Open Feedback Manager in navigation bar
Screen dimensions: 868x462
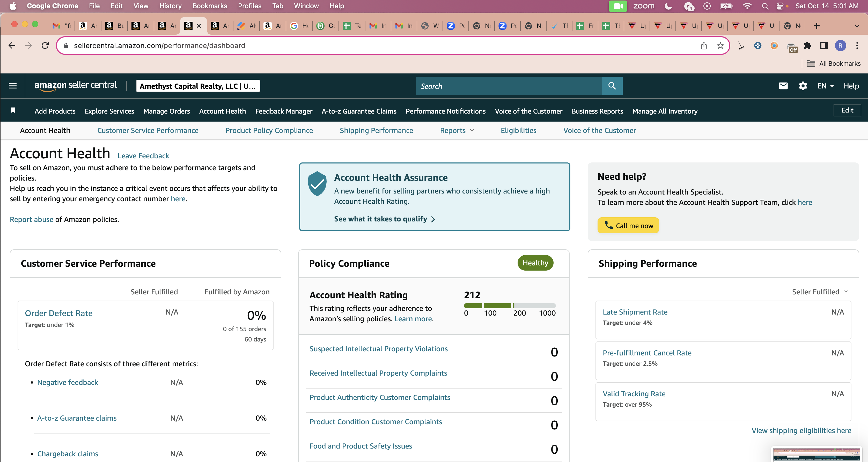pos(284,111)
